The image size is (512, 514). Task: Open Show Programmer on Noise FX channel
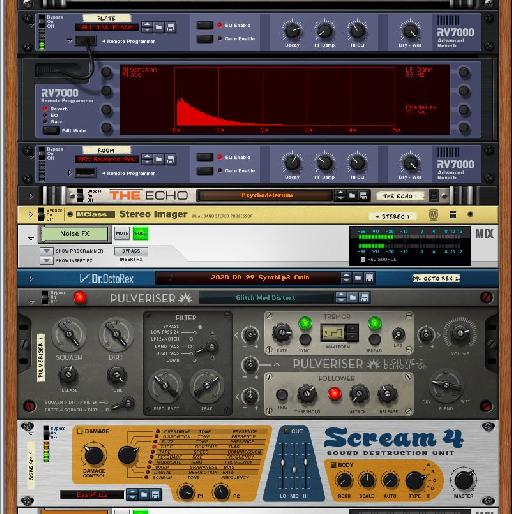[x=46, y=251]
